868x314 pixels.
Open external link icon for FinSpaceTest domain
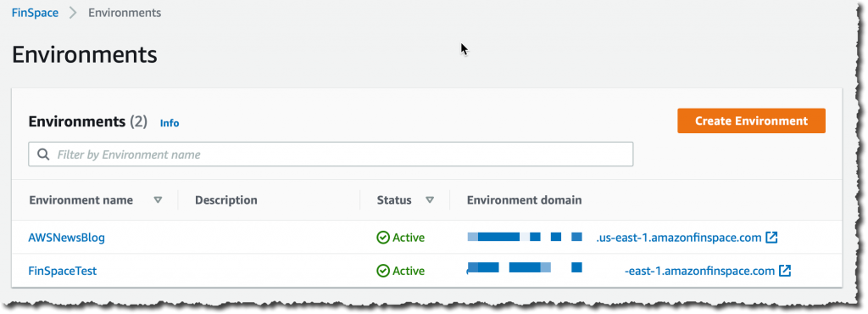[785, 271]
